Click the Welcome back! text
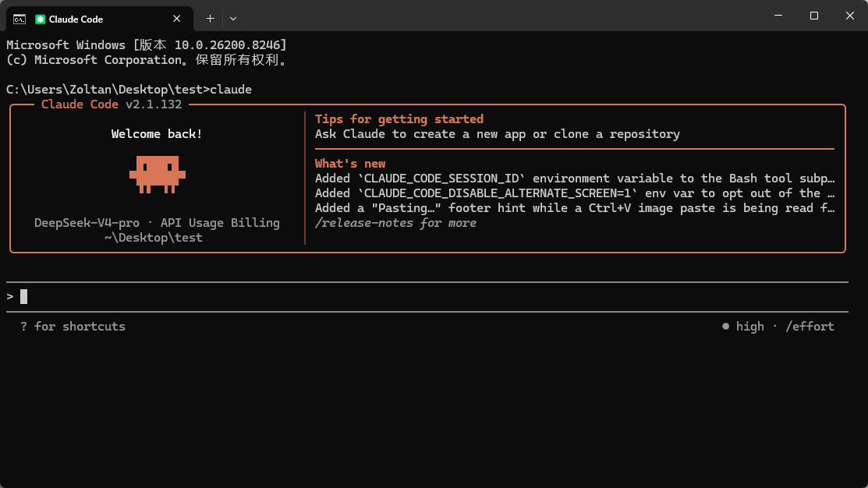The height and width of the screenshot is (488, 868). [x=157, y=134]
